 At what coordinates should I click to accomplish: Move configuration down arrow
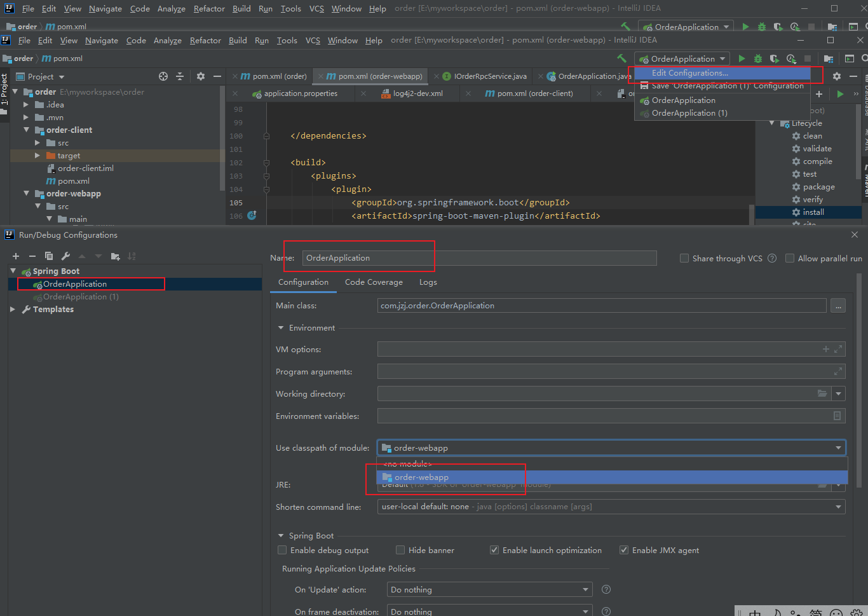(x=98, y=256)
